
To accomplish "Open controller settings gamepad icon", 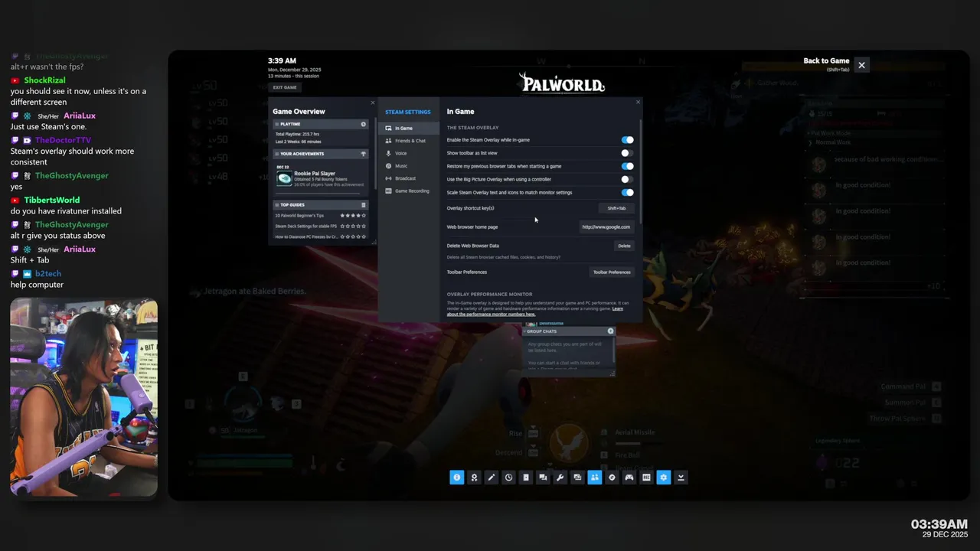I will click(x=629, y=478).
